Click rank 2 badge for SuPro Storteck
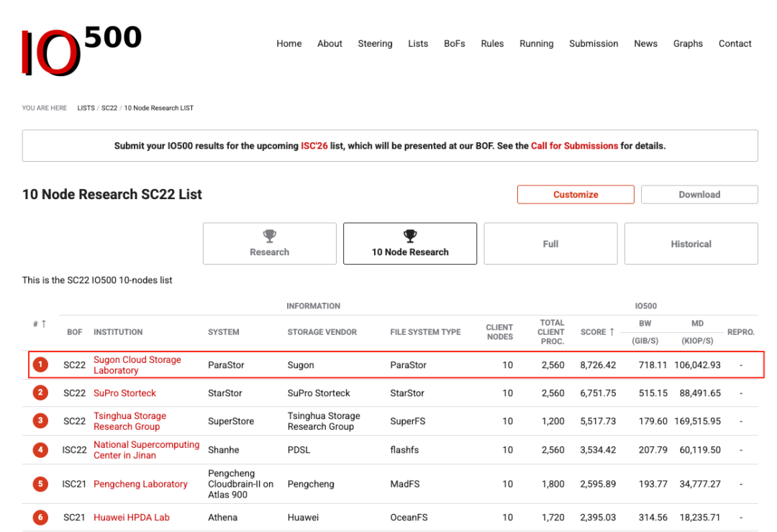Screen dimensions: 777x532 40,393
